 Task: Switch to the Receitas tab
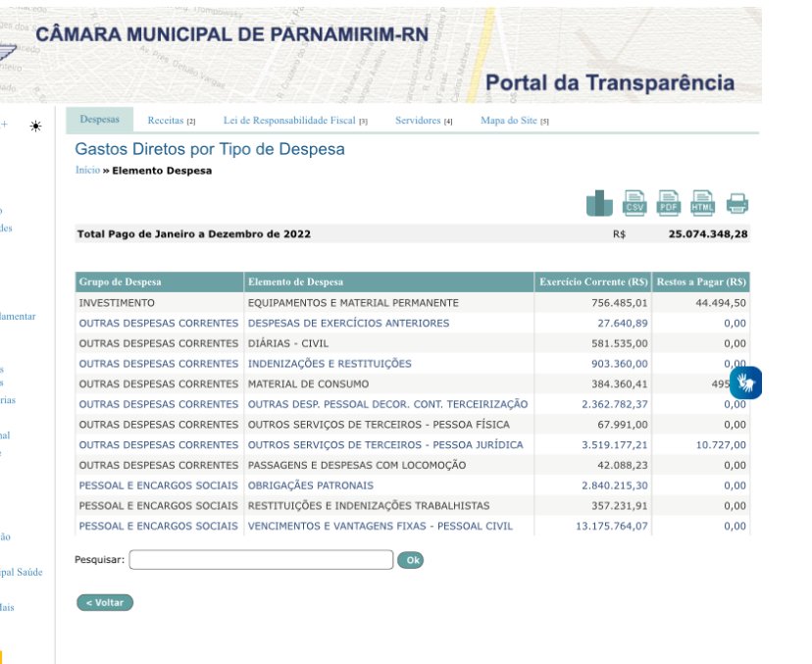(172, 121)
